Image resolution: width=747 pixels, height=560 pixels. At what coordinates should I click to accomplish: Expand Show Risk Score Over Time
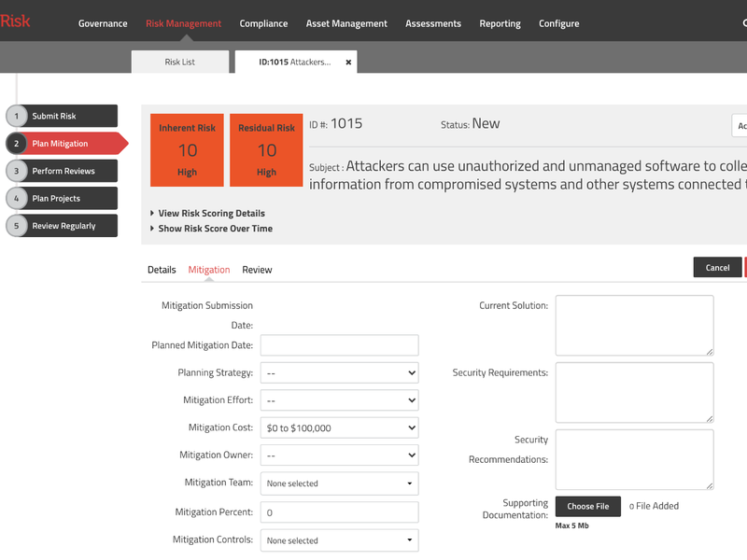(x=212, y=229)
